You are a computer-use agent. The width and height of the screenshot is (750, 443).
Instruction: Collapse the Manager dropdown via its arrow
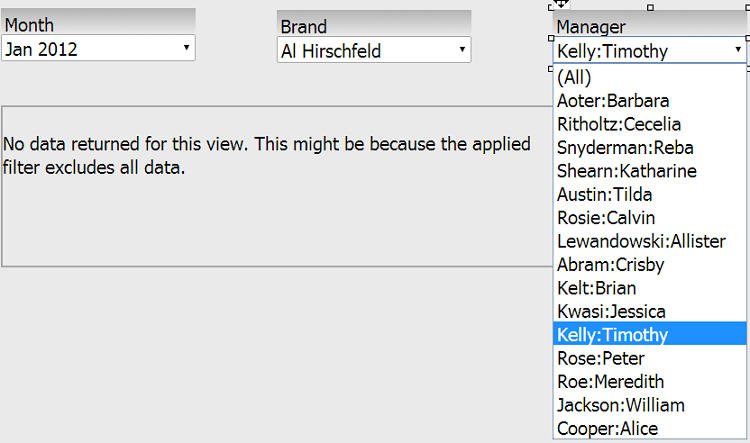point(737,49)
